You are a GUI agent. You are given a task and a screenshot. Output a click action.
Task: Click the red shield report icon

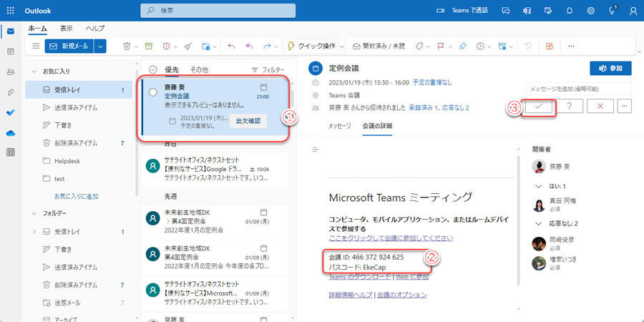166,47
